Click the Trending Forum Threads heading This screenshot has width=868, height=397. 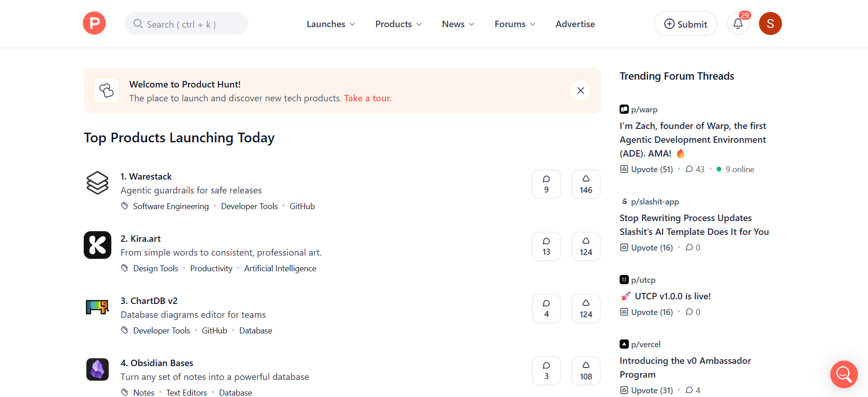coord(677,76)
